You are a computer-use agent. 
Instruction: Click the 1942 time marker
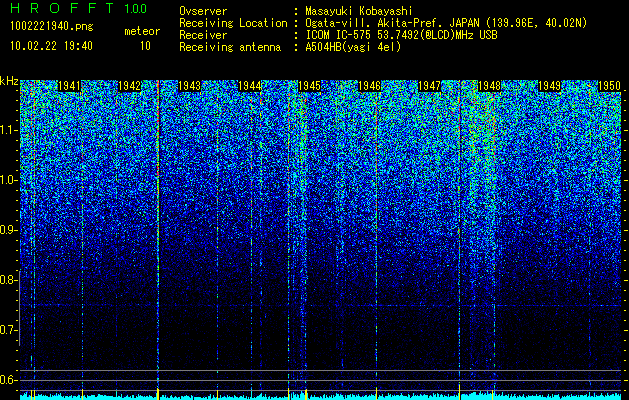[x=129, y=86]
